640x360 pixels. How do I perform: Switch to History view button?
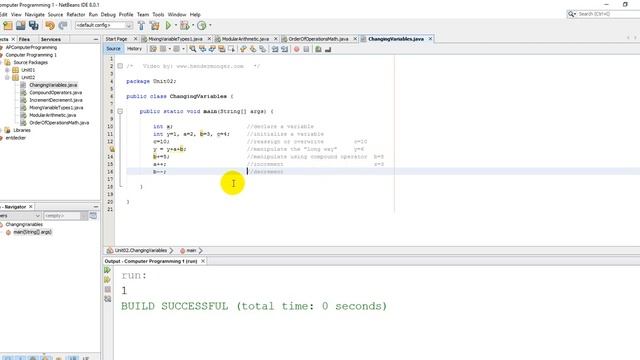(x=134, y=49)
